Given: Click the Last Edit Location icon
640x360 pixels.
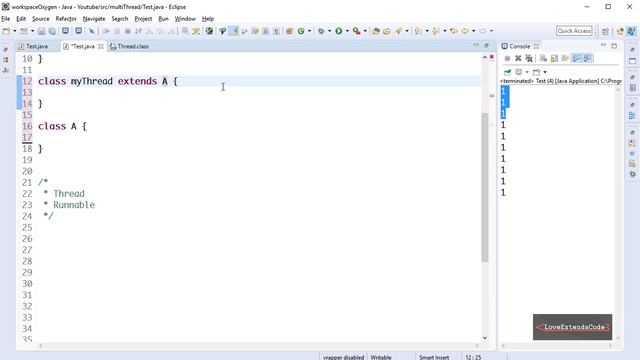Looking at the screenshot, I should tap(454, 31).
